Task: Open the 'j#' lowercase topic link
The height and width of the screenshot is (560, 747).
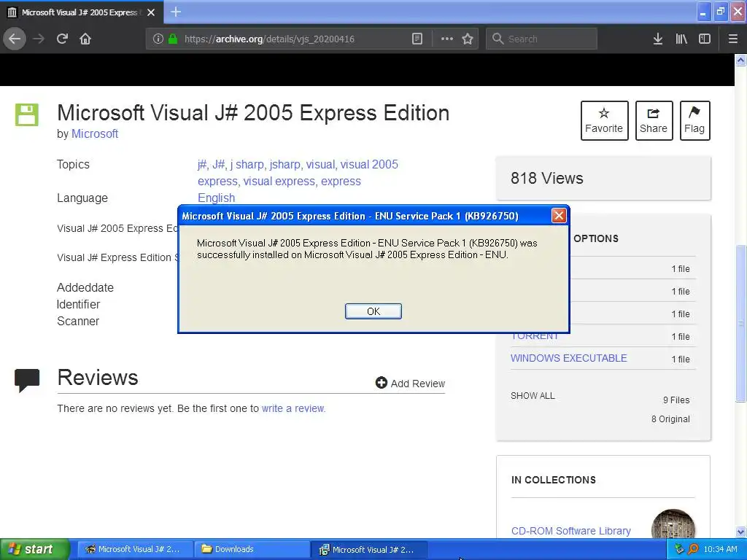Action: tap(202, 164)
